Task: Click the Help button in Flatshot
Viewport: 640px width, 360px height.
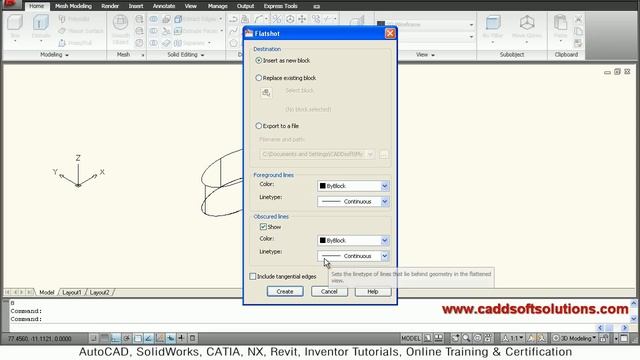Action: 373,291
